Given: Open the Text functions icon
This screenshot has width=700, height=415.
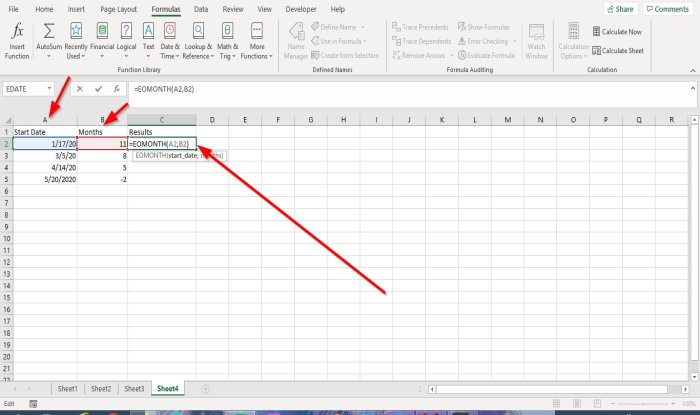Looking at the screenshot, I should pyautogui.click(x=148, y=31).
